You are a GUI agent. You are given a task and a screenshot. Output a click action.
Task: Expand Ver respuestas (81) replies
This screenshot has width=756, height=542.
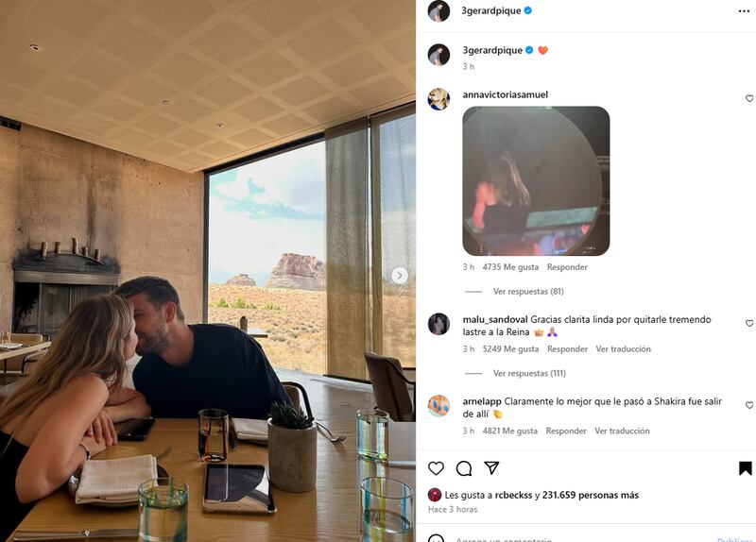coord(528,291)
